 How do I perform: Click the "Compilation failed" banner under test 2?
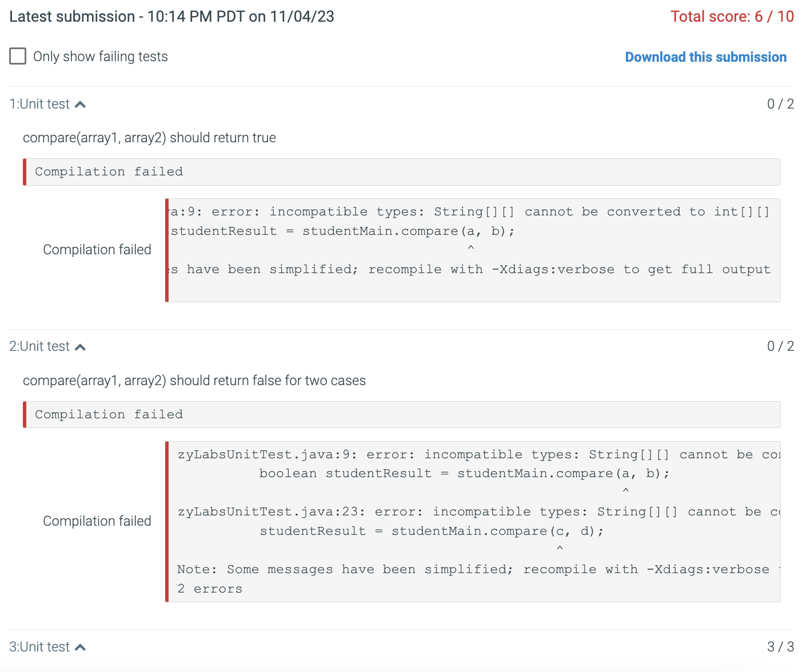[109, 414]
